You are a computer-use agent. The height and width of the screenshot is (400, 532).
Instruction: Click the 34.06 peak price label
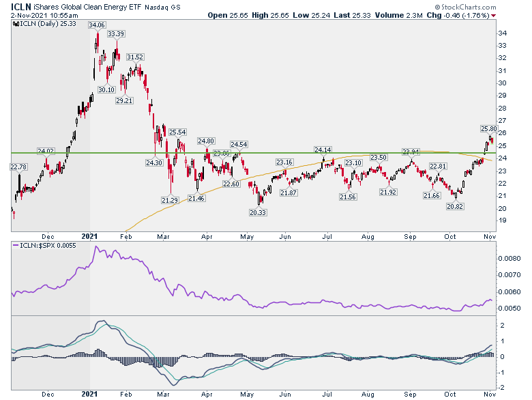click(97, 25)
